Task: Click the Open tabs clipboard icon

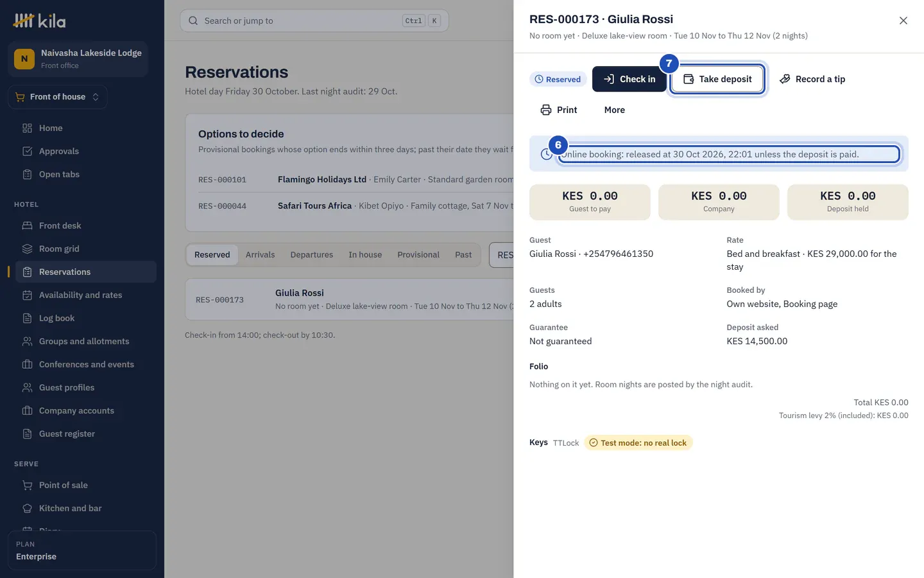Action: (27, 174)
